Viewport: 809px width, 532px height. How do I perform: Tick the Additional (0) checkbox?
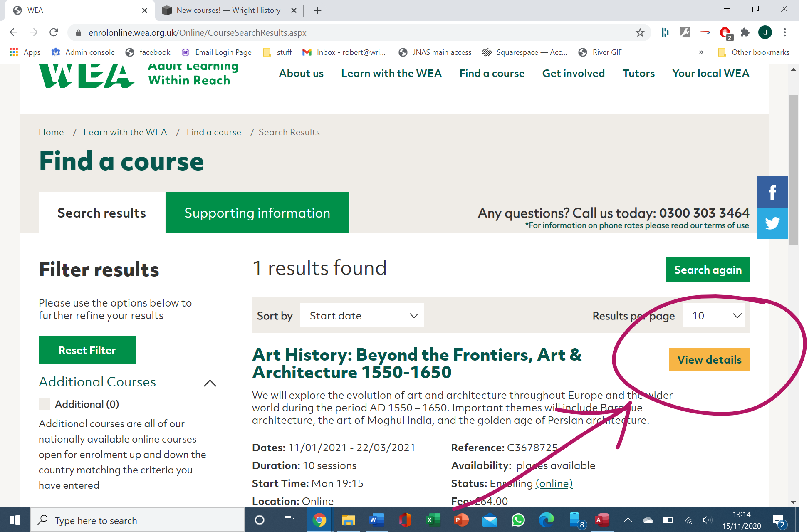45,404
